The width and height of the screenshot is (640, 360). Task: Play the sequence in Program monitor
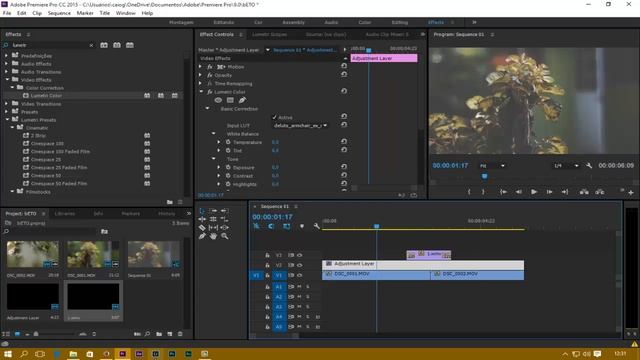click(534, 192)
